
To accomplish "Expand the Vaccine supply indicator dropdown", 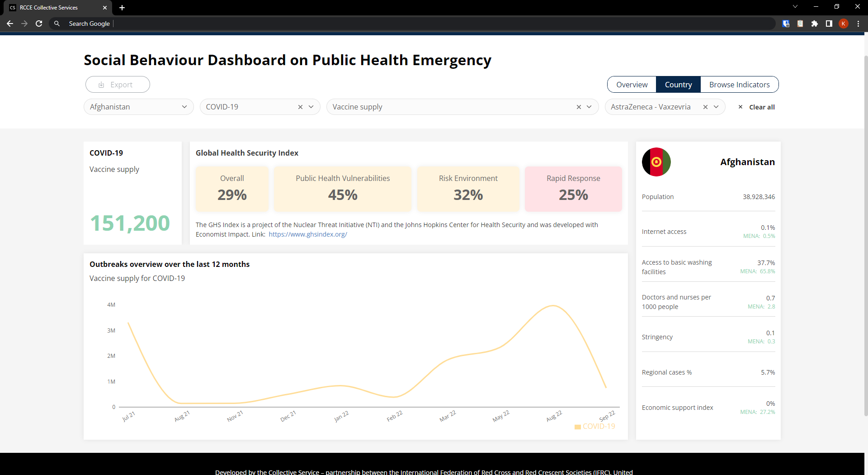I will pyautogui.click(x=589, y=107).
